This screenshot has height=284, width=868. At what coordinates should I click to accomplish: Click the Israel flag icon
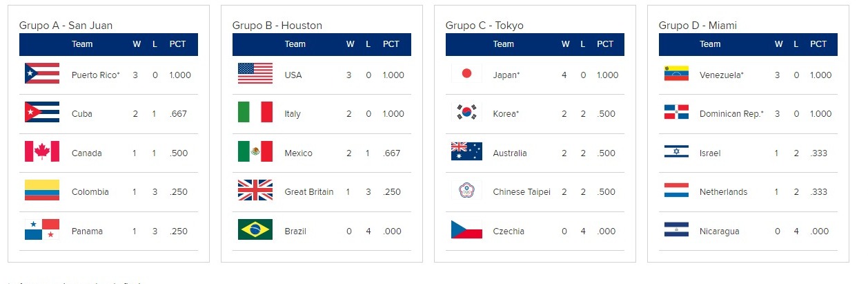(676, 152)
